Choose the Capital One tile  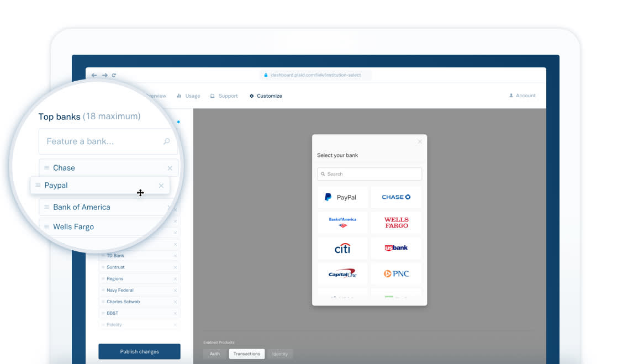[342, 274]
